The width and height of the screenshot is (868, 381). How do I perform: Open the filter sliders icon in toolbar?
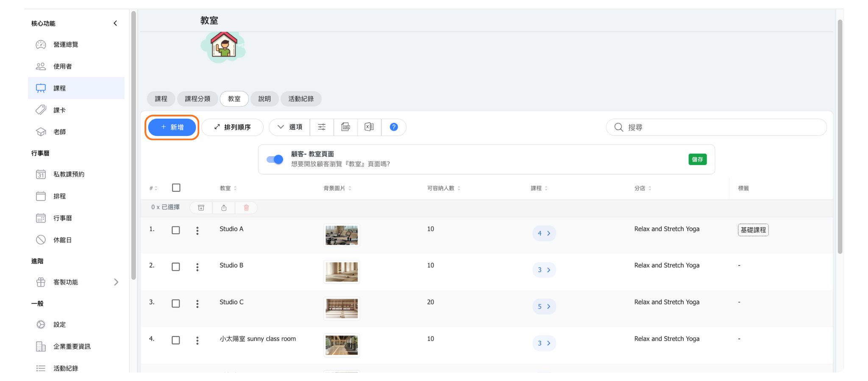click(x=322, y=127)
